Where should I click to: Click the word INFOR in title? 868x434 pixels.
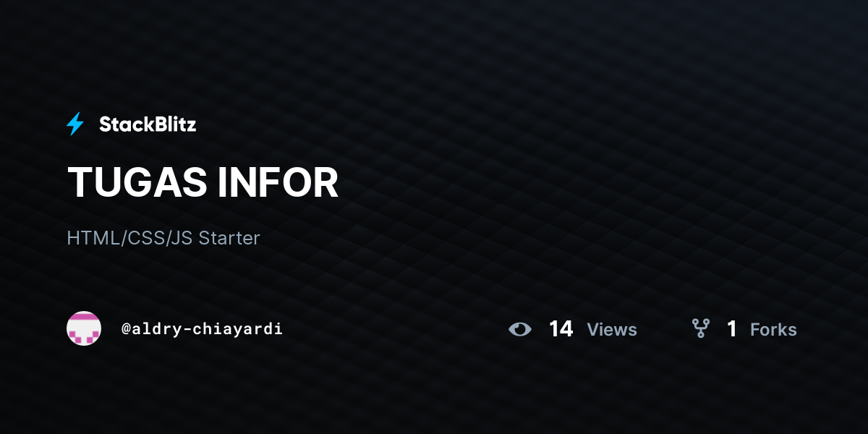[x=278, y=182]
